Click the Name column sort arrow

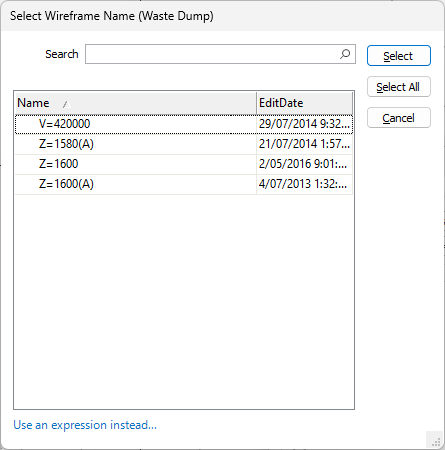[66, 104]
